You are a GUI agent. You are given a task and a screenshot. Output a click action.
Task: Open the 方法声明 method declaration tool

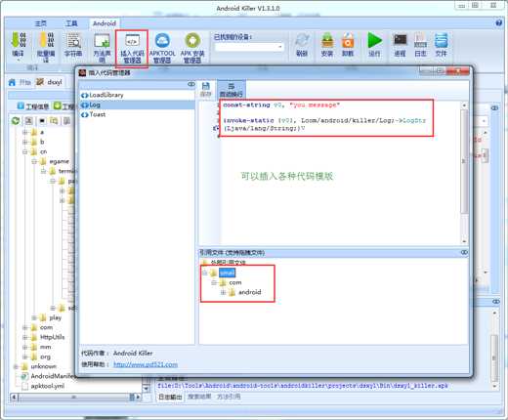pyautogui.click(x=102, y=41)
